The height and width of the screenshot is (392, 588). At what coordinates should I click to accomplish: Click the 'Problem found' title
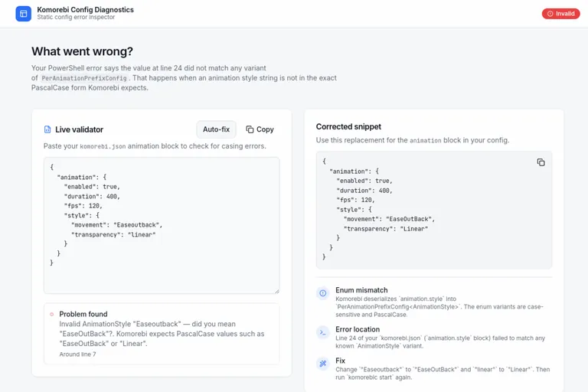[x=83, y=314]
